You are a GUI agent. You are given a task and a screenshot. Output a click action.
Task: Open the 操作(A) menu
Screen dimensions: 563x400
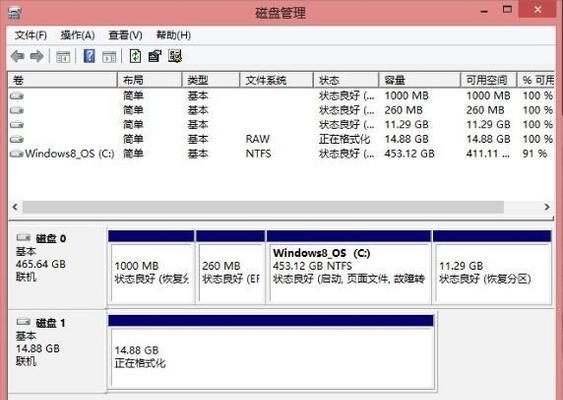point(78,35)
